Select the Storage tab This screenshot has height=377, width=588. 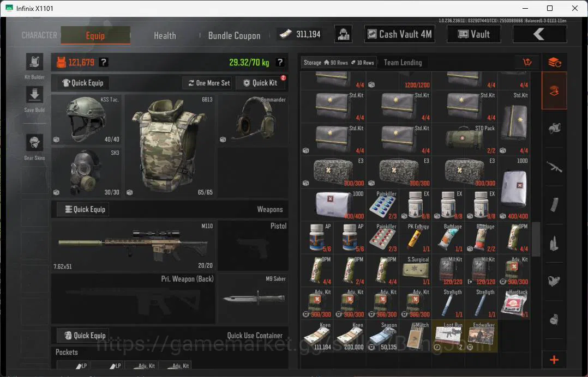point(339,63)
